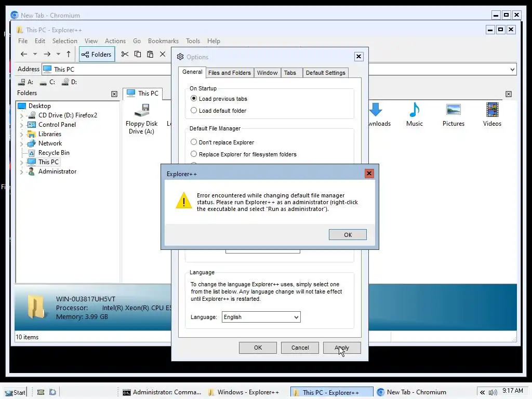Go up one folder with Up arrow
Screen dimensions: 532x399
click(x=69, y=54)
